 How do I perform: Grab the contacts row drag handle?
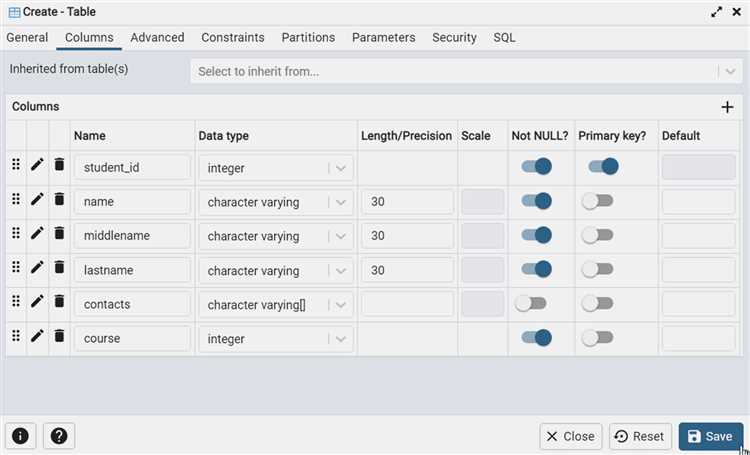point(16,301)
